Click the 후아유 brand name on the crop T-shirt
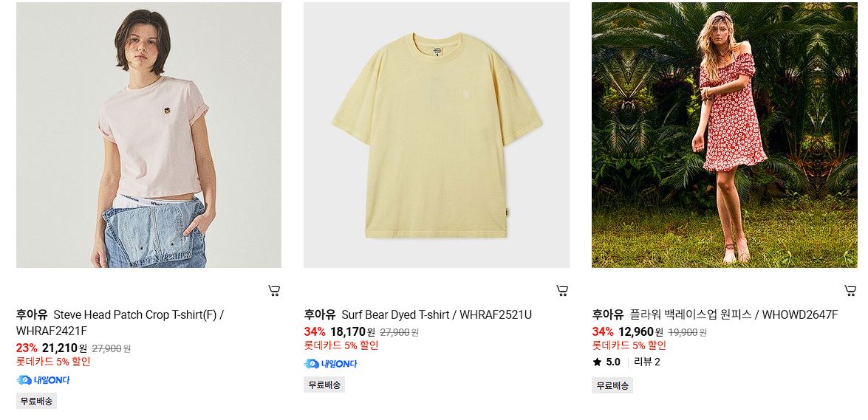This screenshot has height=420, width=868. [x=32, y=315]
